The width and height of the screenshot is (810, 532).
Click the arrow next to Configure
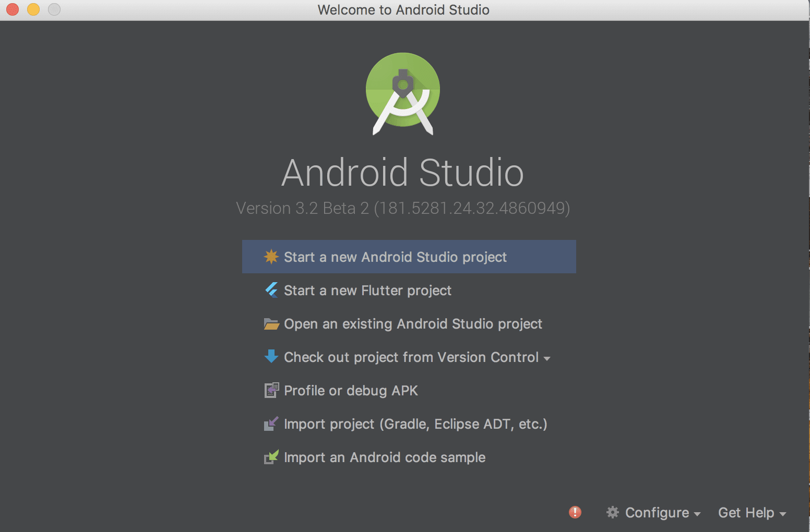697,514
